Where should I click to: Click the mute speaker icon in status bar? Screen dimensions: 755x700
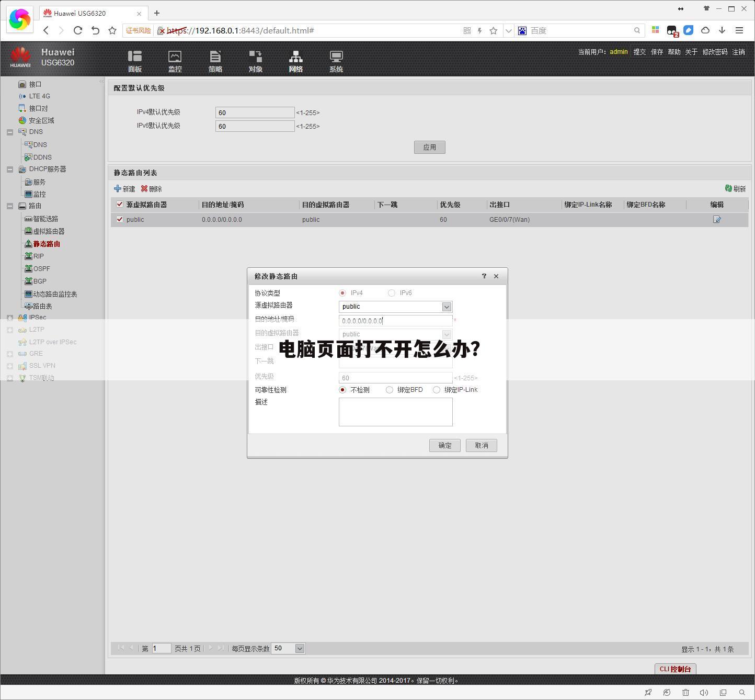click(704, 692)
